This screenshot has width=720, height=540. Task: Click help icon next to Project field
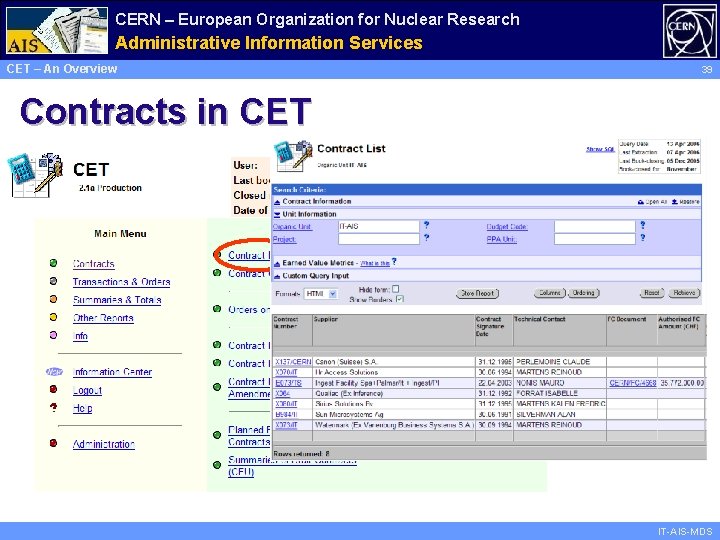pyautogui.click(x=427, y=238)
